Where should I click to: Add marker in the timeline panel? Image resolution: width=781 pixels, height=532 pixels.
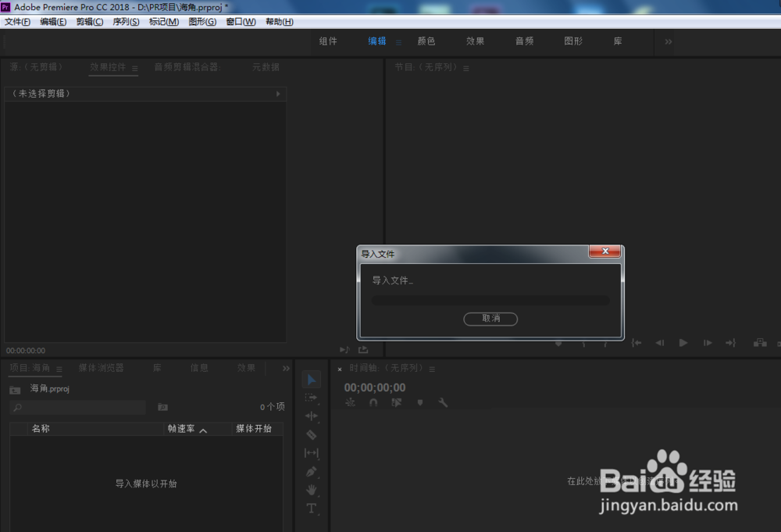click(420, 402)
